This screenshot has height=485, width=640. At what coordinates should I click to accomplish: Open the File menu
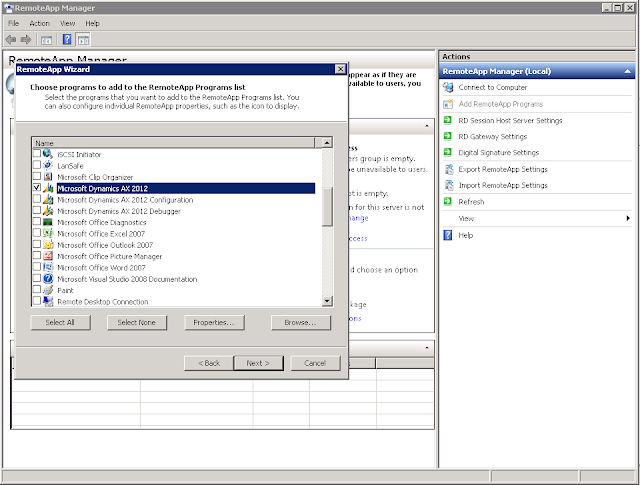(x=13, y=24)
